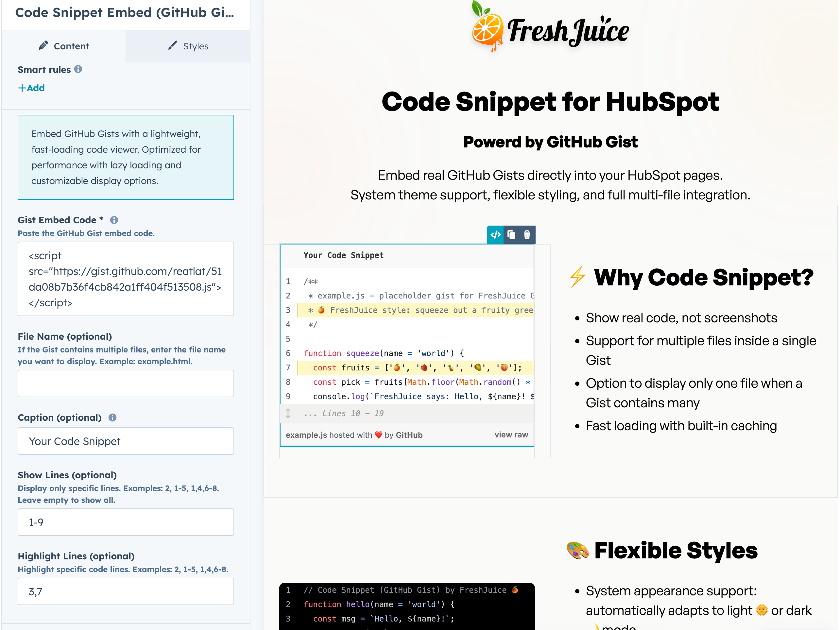
Task: Click into the Gist Embed Code textarea
Action: pos(126,279)
